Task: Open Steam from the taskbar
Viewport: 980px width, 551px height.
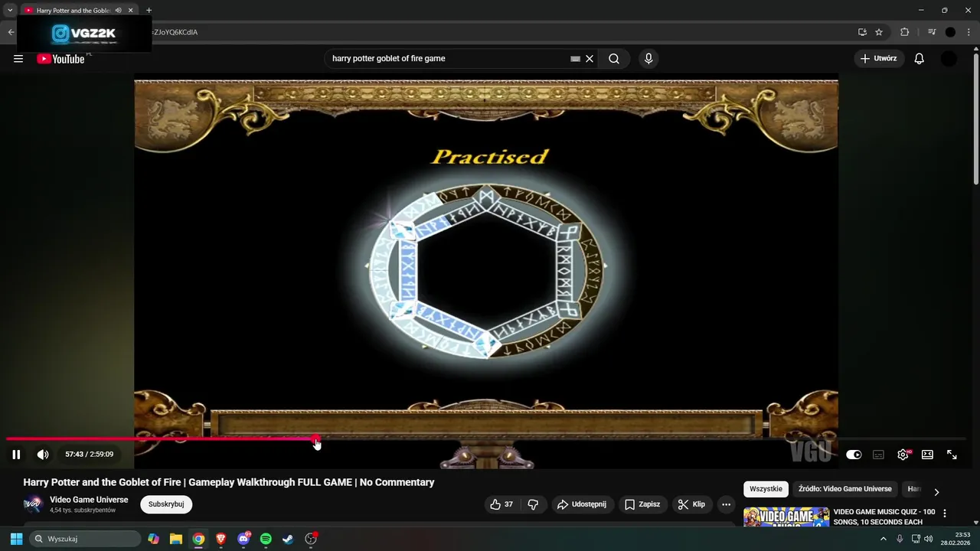Action: [288, 539]
